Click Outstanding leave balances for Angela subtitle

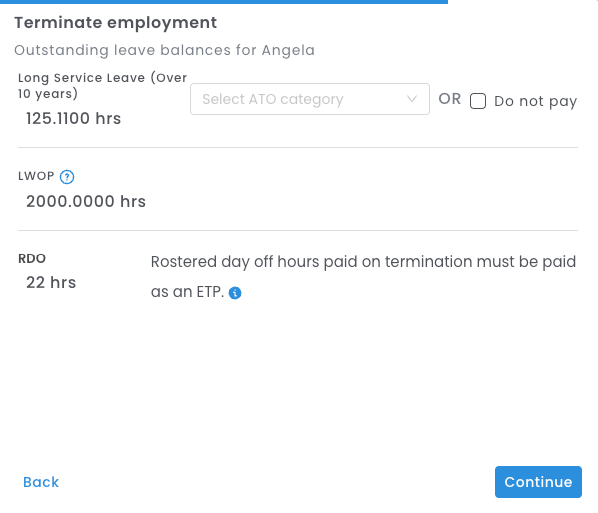pos(164,50)
